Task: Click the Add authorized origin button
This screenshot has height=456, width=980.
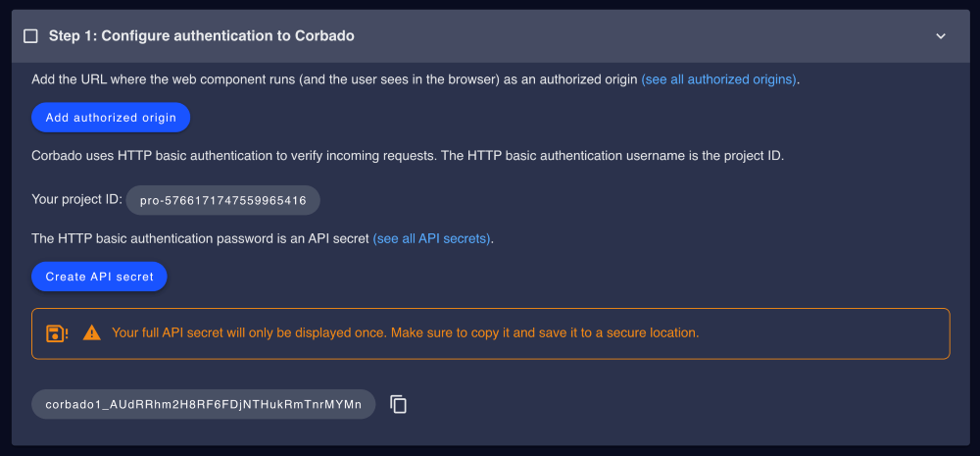Action: point(111,118)
